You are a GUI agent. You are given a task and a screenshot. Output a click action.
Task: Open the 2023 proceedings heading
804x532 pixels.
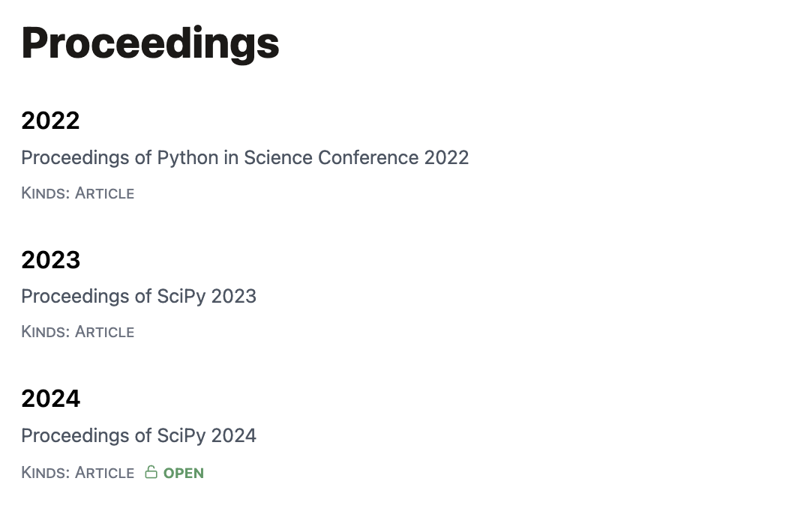click(x=50, y=260)
